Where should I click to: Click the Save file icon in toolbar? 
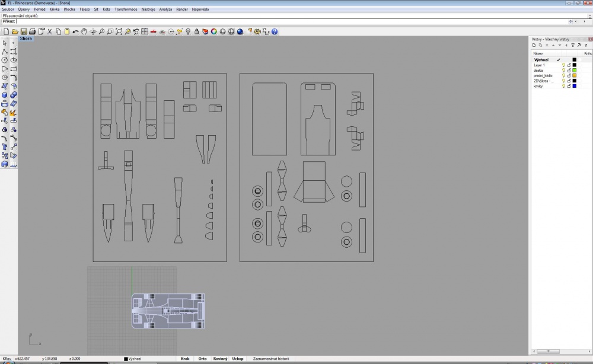click(24, 32)
